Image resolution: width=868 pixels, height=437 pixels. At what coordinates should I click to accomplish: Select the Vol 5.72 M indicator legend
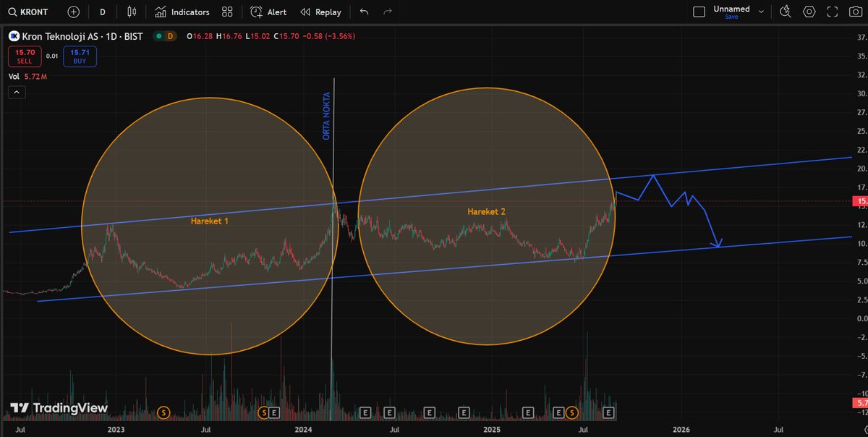[x=28, y=76]
